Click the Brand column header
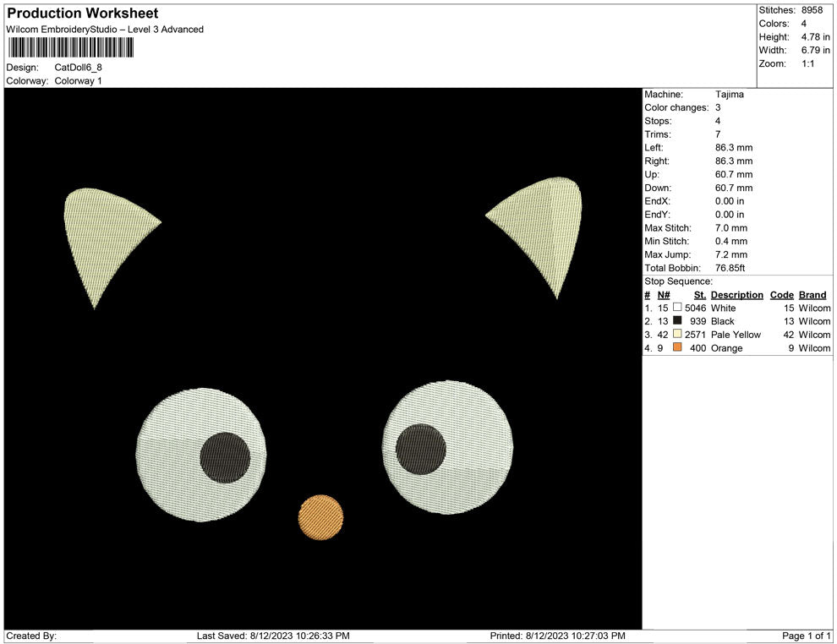Viewport: 837px width, 644px height. [812, 295]
